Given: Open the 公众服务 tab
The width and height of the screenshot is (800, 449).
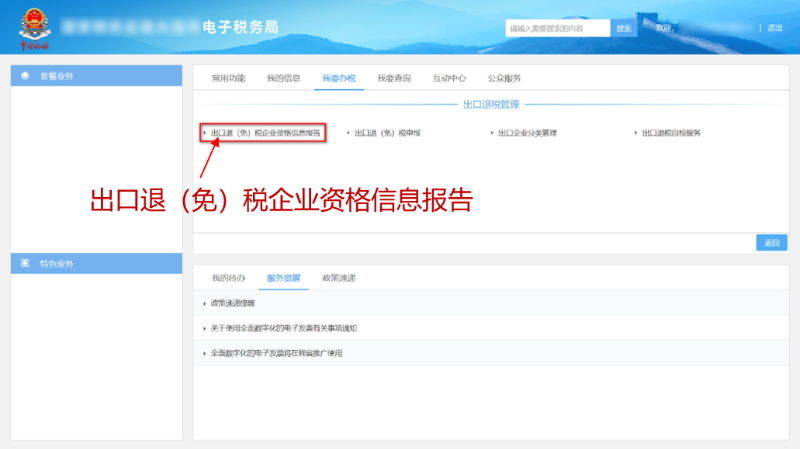Looking at the screenshot, I should tap(504, 78).
